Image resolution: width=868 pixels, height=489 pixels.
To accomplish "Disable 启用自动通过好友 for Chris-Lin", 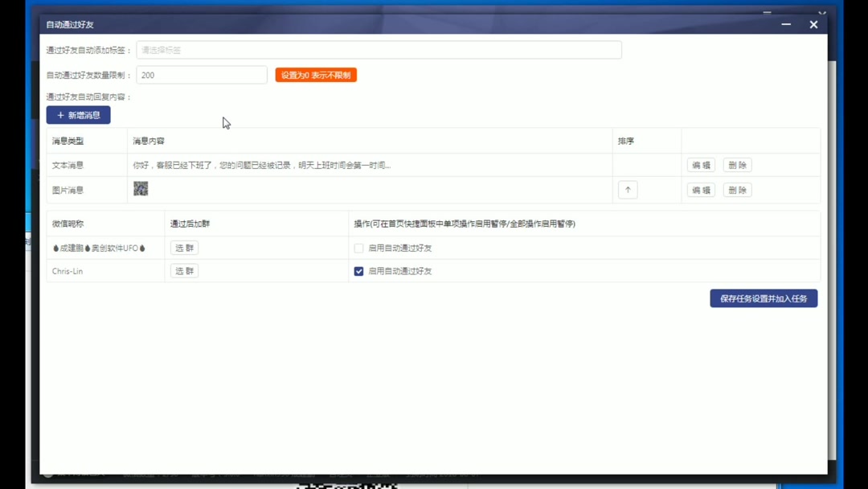I will 358,271.
